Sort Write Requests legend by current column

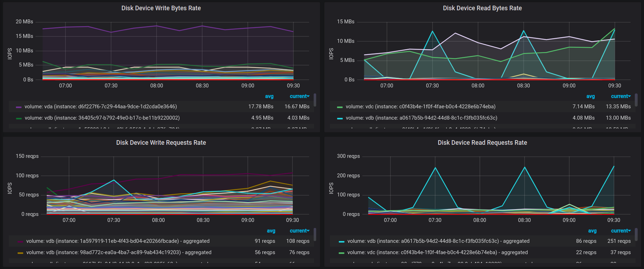(x=300, y=231)
